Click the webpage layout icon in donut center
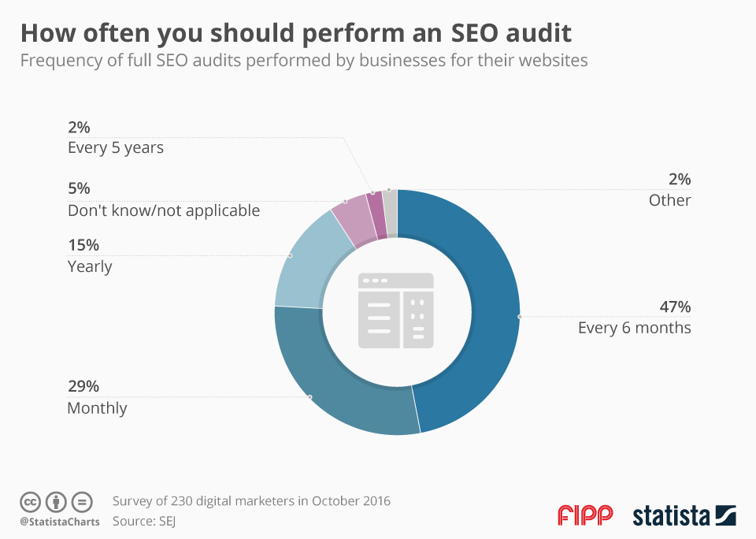The width and height of the screenshot is (756, 539). coord(396,310)
